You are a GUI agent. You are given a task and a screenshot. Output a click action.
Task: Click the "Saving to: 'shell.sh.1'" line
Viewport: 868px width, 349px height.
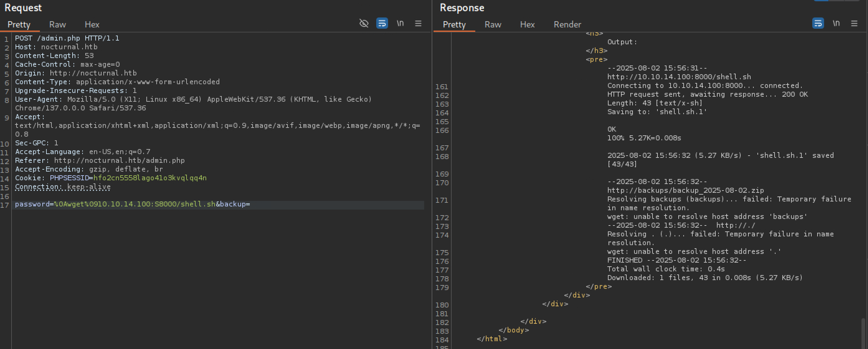tap(657, 112)
